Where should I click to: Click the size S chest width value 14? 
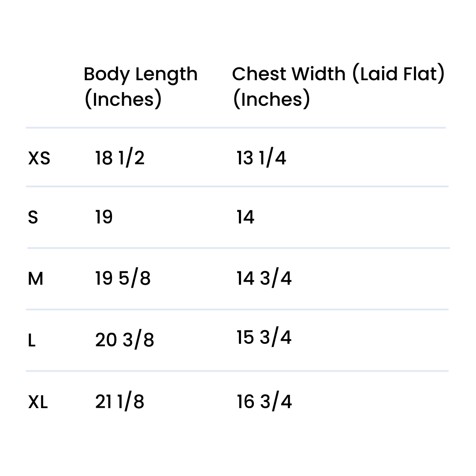tap(245, 217)
